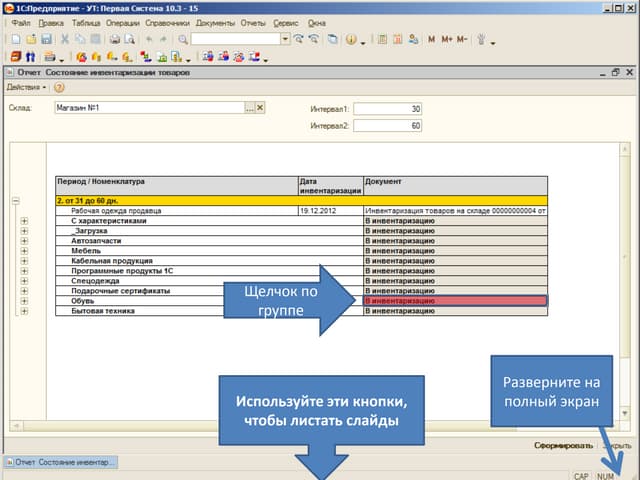Screen dimensions: 640x480
Task: Open the Таблица menu
Action: click(x=86, y=23)
